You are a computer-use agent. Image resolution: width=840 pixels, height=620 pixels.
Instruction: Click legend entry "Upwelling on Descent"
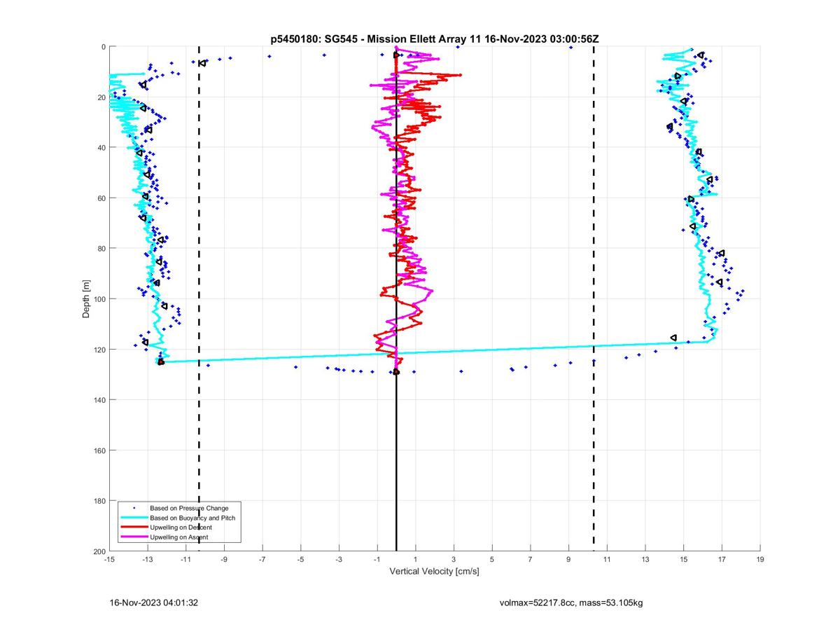[181, 528]
